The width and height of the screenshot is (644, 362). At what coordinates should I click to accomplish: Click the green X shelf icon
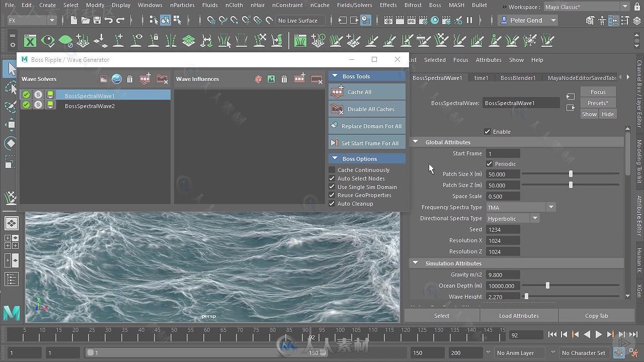click(30, 41)
